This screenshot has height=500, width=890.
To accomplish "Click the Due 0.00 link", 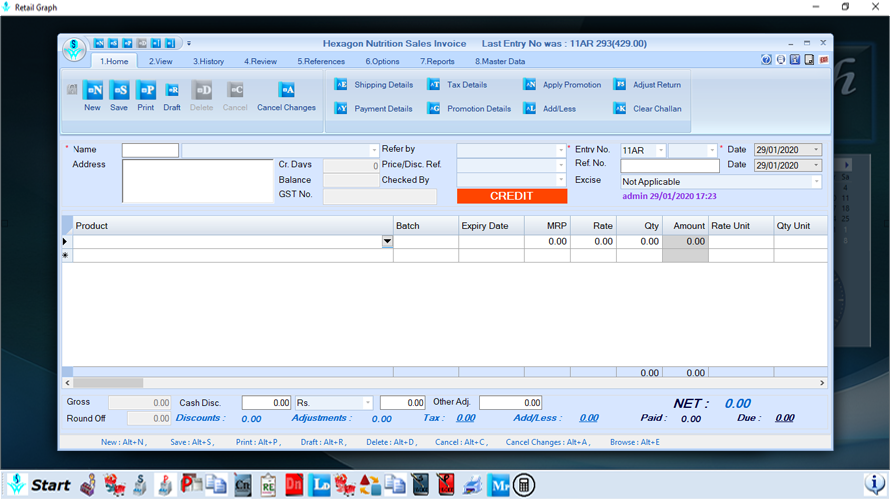I will point(785,418).
